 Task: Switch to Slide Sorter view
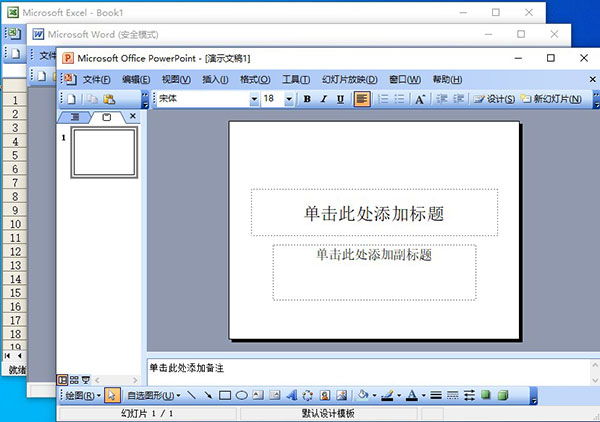74,380
